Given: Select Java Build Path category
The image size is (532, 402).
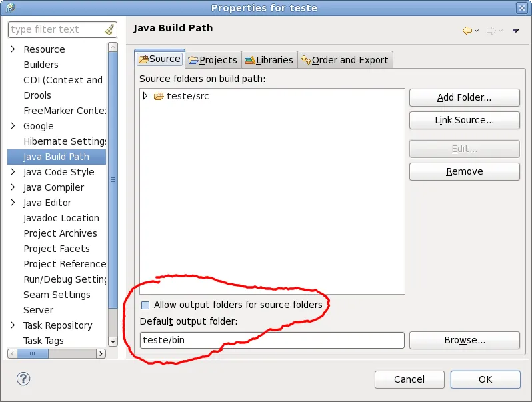Looking at the screenshot, I should (x=56, y=157).
